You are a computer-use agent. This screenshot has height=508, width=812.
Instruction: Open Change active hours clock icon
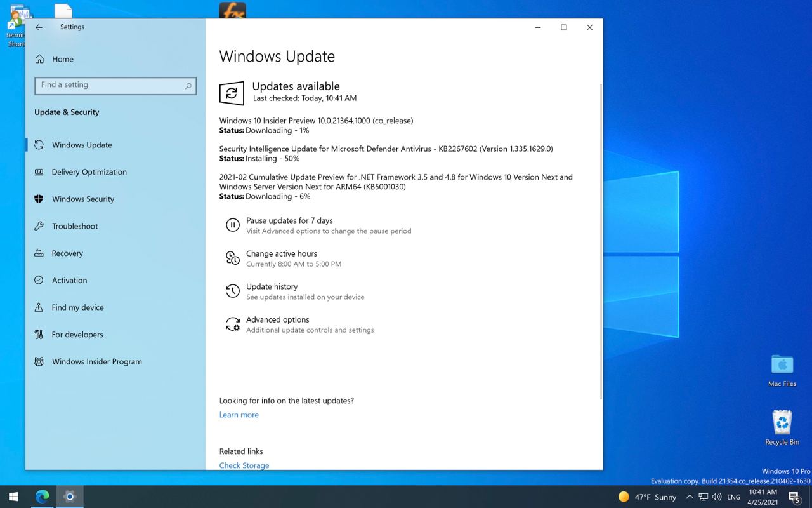[x=233, y=258]
